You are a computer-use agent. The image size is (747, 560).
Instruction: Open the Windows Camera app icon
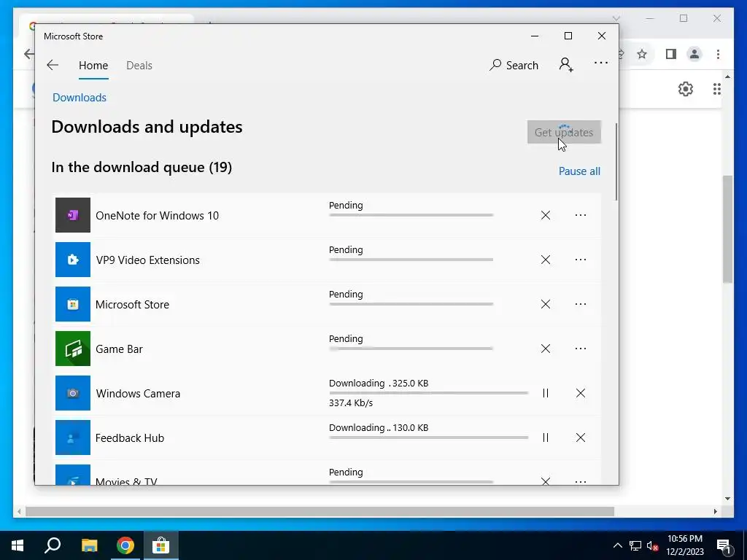(x=73, y=393)
